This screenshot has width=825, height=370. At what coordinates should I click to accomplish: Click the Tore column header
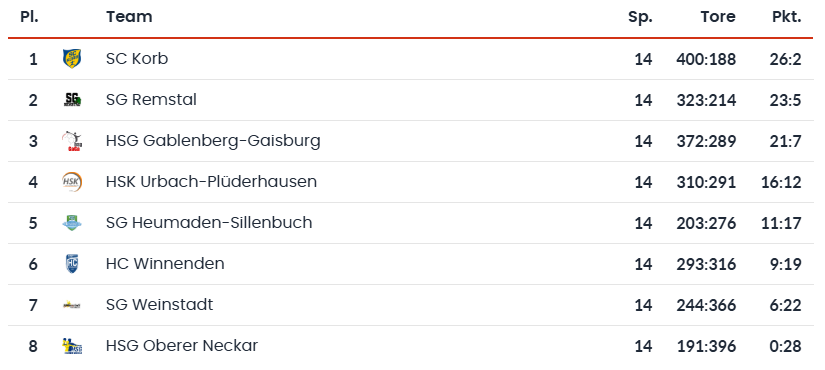coord(718,17)
